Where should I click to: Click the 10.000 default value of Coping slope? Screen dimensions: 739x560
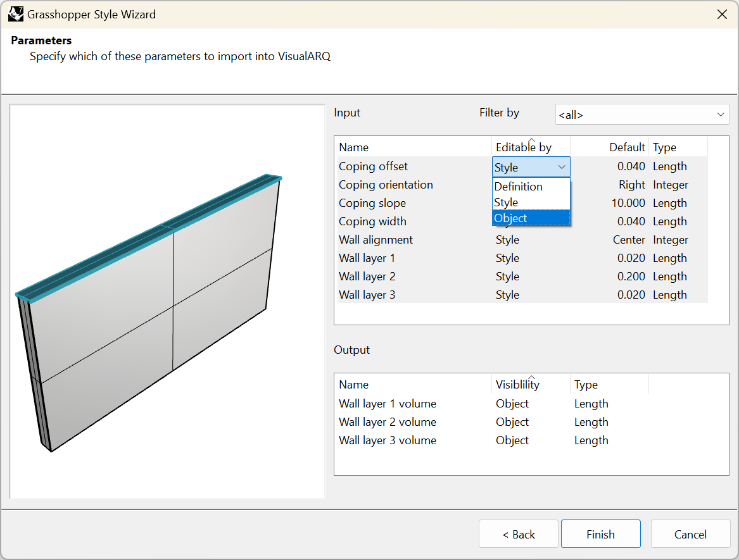point(628,203)
